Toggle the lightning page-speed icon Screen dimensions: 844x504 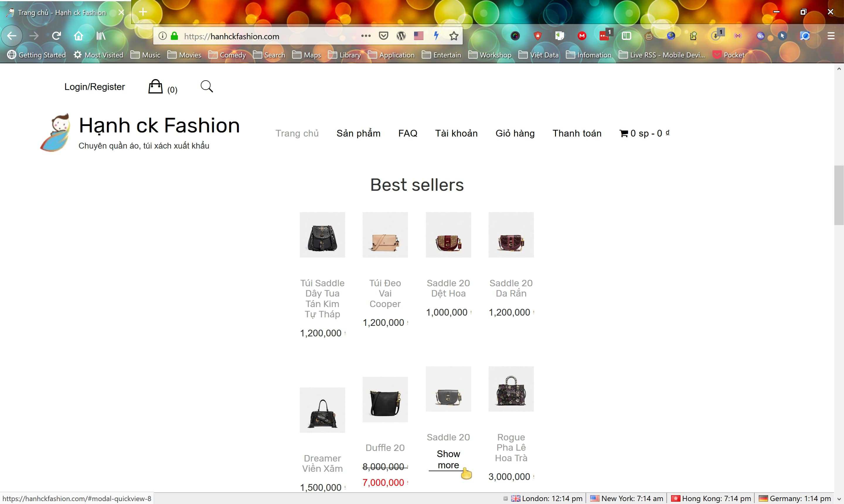click(436, 36)
